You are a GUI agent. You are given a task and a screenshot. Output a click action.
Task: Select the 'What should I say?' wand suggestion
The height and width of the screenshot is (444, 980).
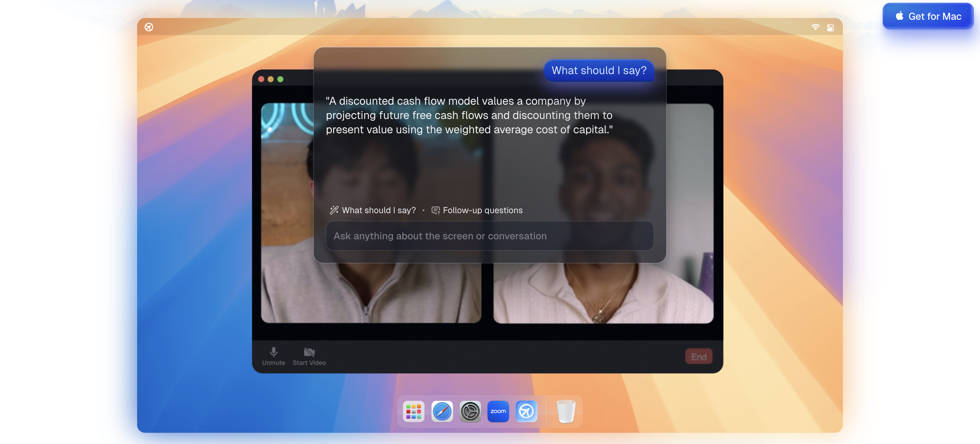[373, 210]
